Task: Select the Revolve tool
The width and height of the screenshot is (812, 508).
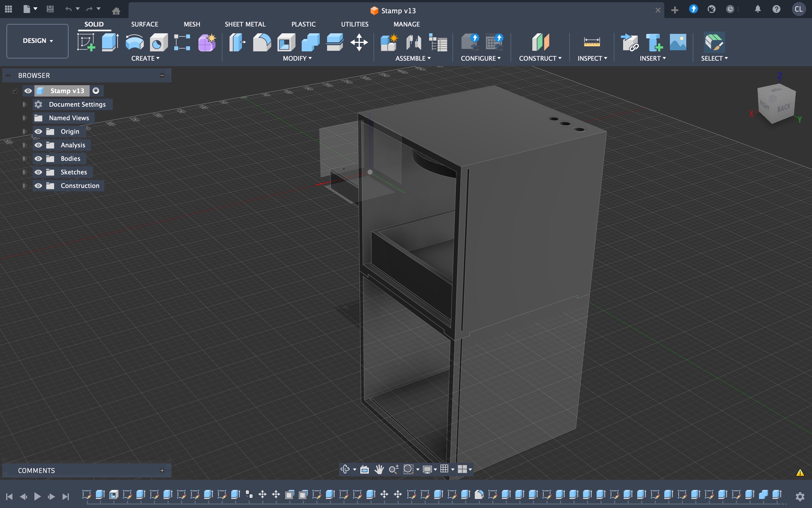Action: (134, 42)
